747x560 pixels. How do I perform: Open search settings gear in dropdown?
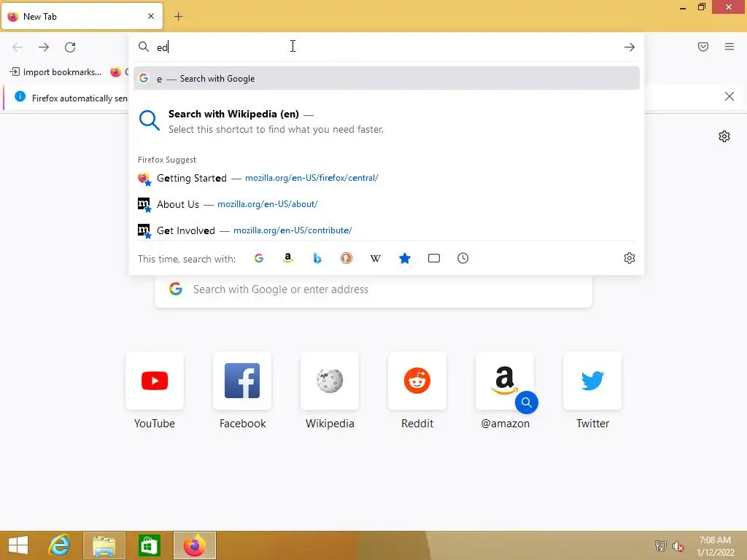pyautogui.click(x=630, y=258)
